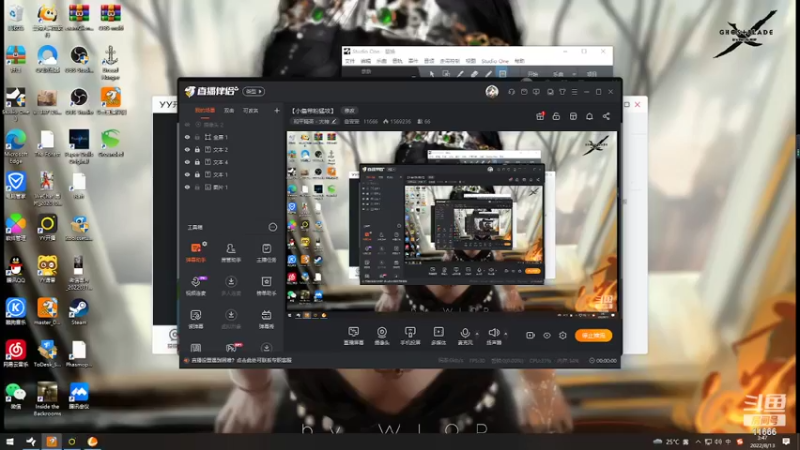Select the 全屏 1 layer row

click(x=231, y=137)
